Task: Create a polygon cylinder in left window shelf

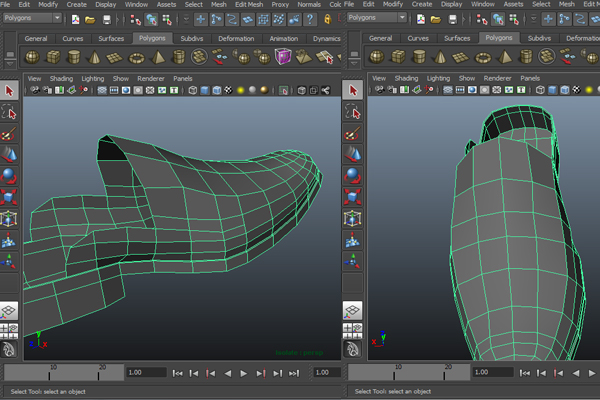Action: pos(73,57)
